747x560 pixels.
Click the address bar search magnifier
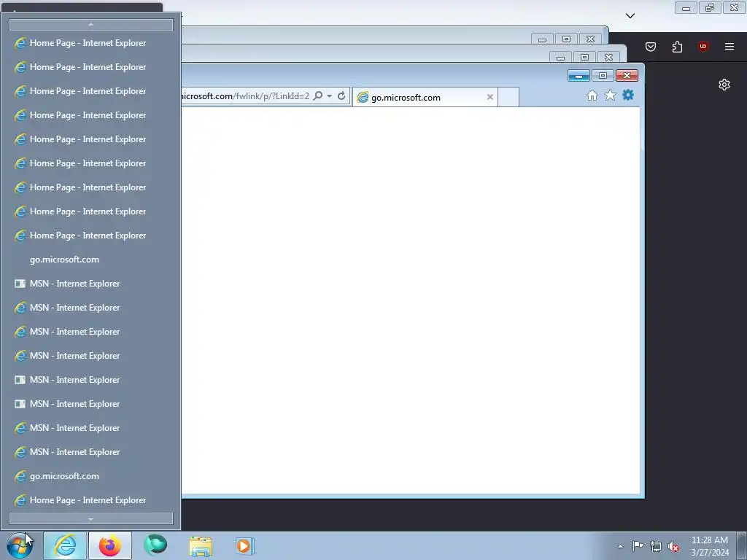(318, 96)
